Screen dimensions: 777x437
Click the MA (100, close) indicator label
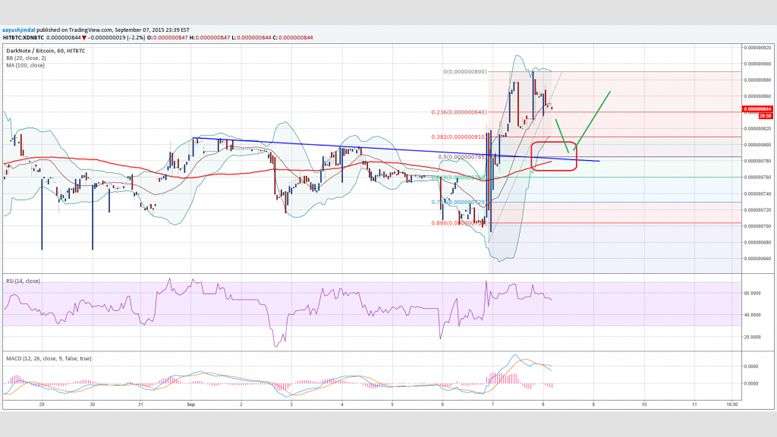[x=25, y=65]
